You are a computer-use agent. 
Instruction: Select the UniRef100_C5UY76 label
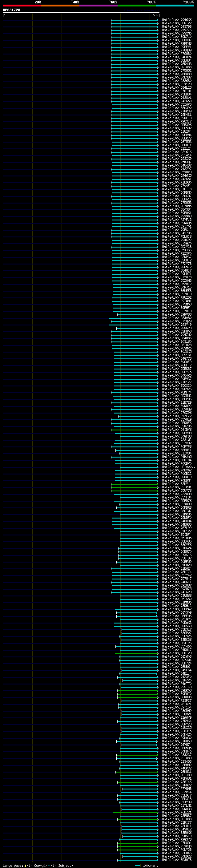click(177, 491)
